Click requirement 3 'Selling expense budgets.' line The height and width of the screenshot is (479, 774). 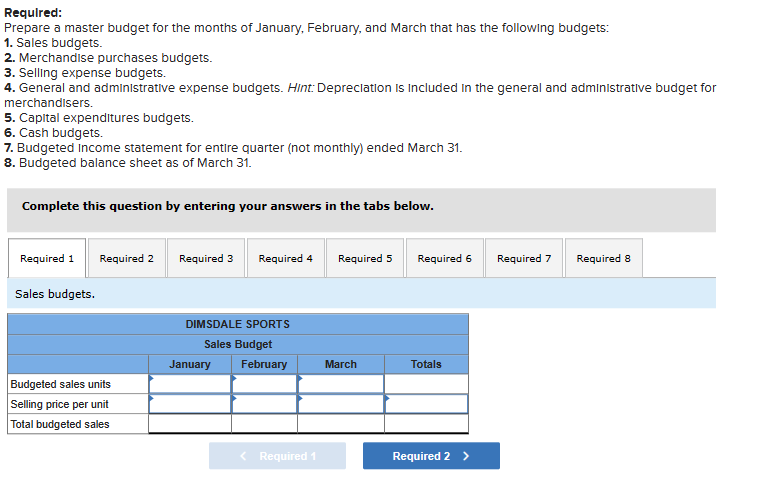(x=85, y=73)
